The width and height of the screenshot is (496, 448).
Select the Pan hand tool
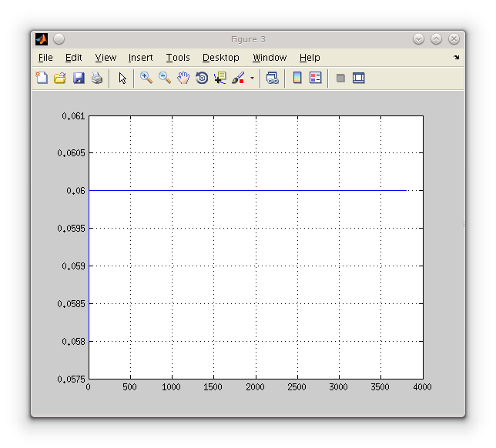(x=183, y=78)
